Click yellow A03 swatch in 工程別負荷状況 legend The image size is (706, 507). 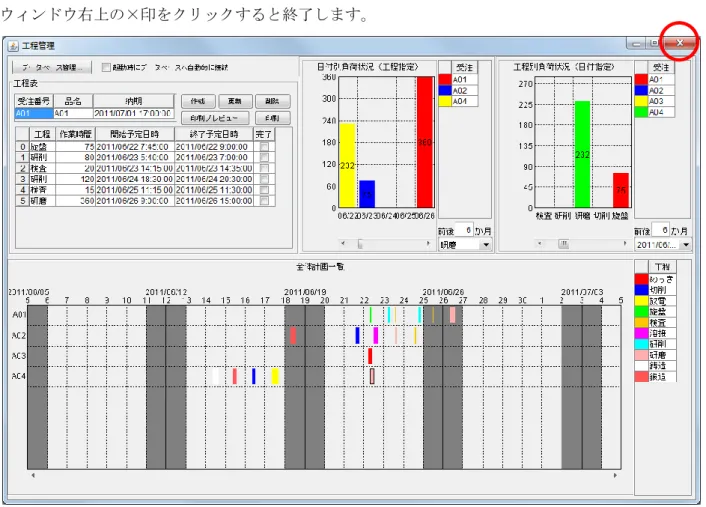coord(641,101)
